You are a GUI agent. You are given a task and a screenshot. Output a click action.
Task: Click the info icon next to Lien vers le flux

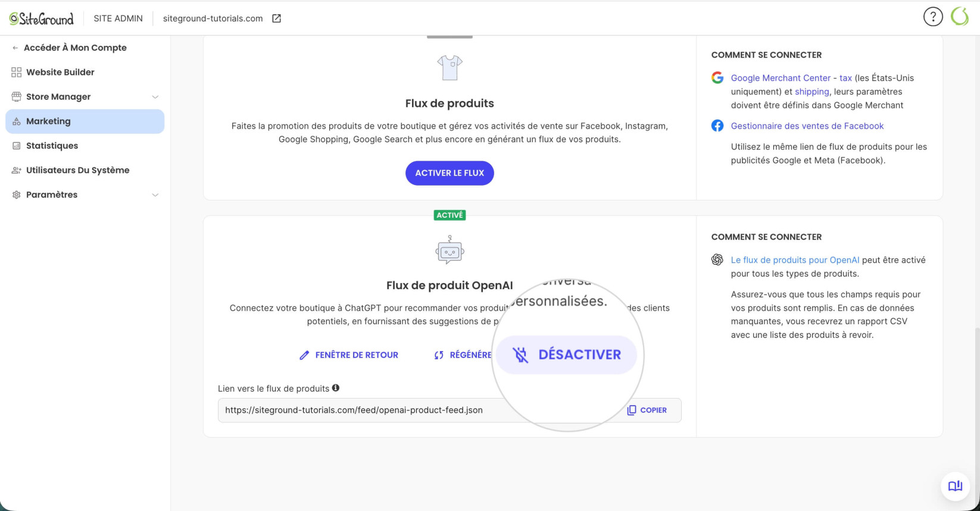pyautogui.click(x=336, y=388)
